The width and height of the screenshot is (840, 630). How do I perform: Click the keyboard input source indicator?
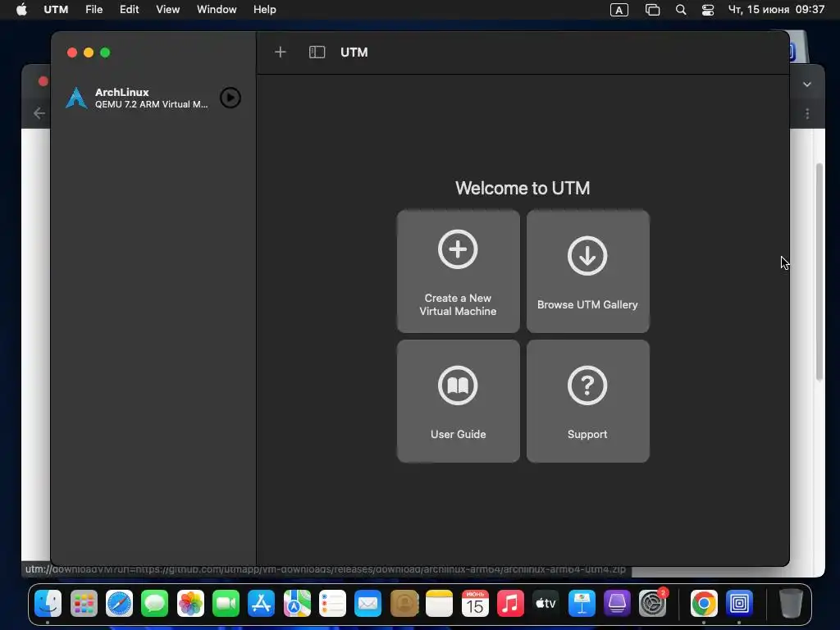click(x=619, y=10)
